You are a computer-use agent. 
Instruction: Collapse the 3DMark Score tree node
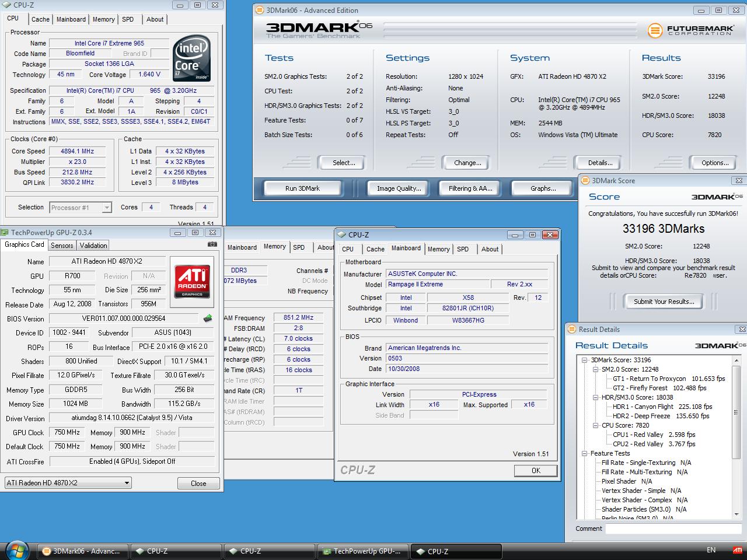tap(585, 360)
